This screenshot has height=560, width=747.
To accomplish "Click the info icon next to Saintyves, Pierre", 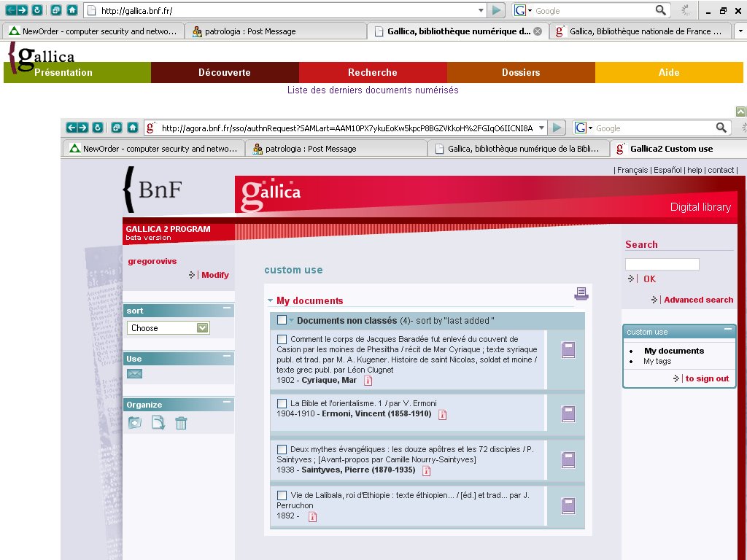I will pyautogui.click(x=426, y=471).
